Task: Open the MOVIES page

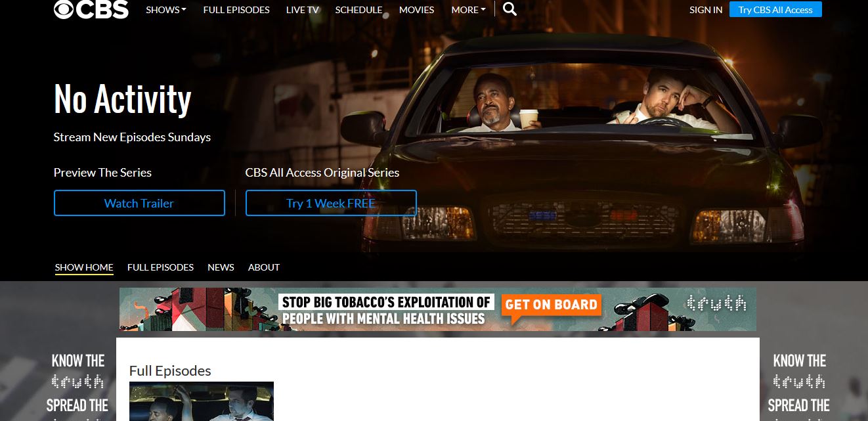Action: (416, 10)
